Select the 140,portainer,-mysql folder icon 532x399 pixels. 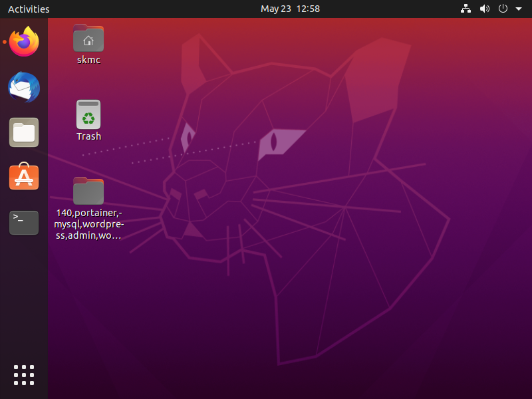tap(88, 191)
